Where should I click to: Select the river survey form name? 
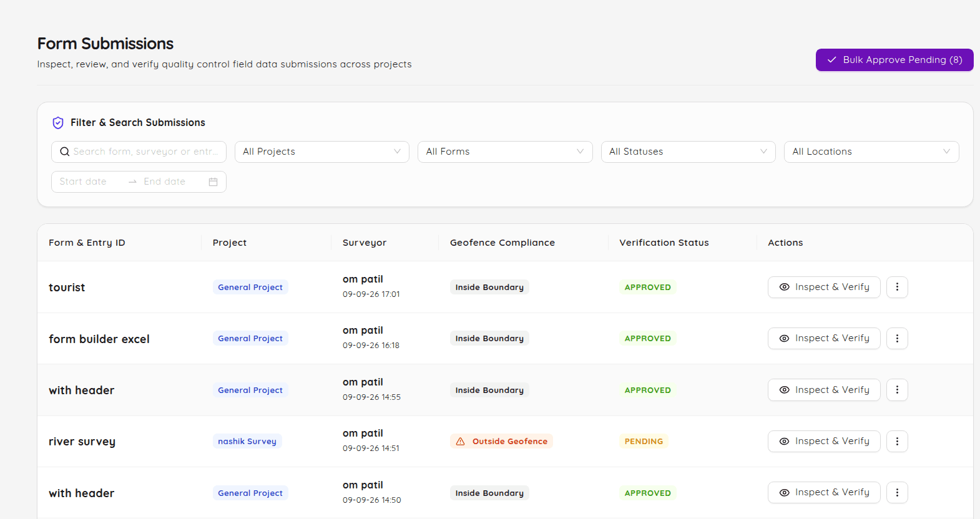(82, 442)
